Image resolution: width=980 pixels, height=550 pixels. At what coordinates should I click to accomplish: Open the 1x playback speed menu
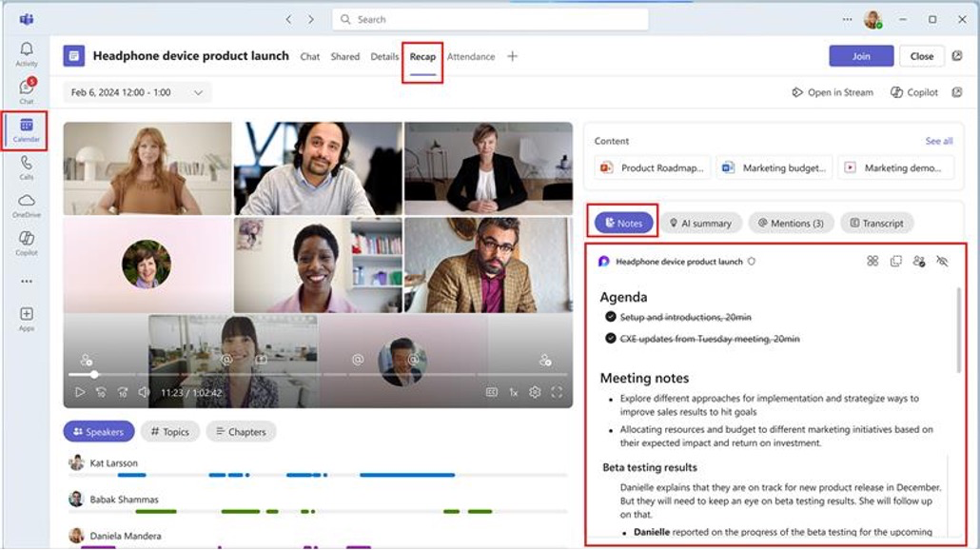tap(514, 392)
